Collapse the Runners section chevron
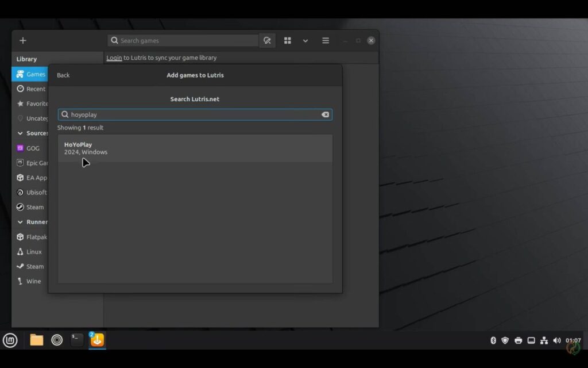Screen dimensions: 588x368 [20, 222]
